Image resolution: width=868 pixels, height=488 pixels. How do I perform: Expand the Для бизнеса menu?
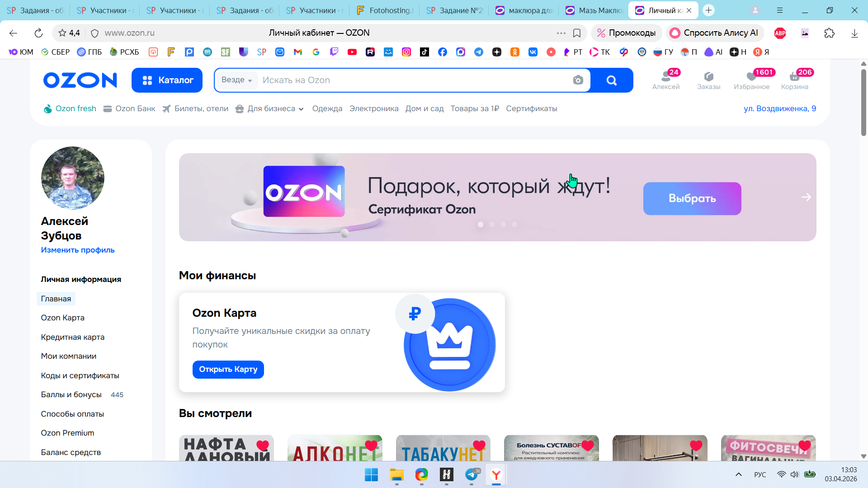click(270, 108)
